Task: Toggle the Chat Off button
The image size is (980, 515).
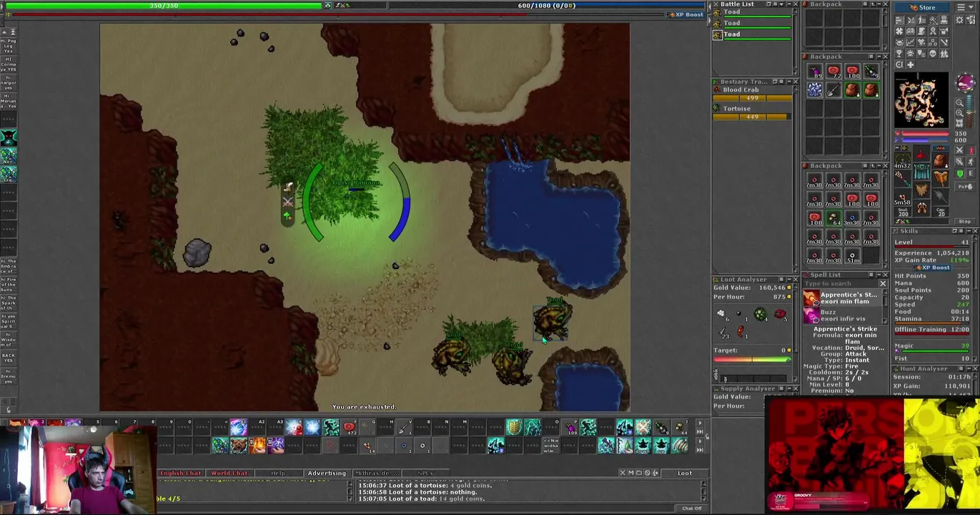Action: 692,509
